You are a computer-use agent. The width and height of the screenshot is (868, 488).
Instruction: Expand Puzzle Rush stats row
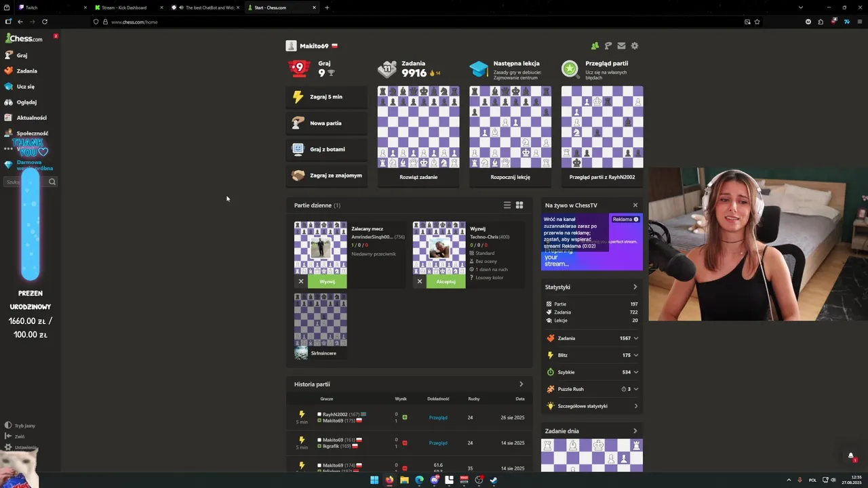point(592,389)
